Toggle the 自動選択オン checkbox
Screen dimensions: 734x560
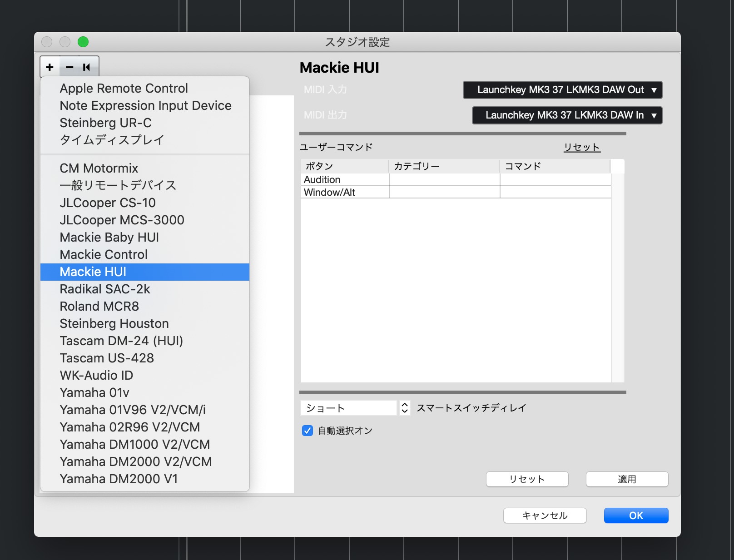point(307,431)
